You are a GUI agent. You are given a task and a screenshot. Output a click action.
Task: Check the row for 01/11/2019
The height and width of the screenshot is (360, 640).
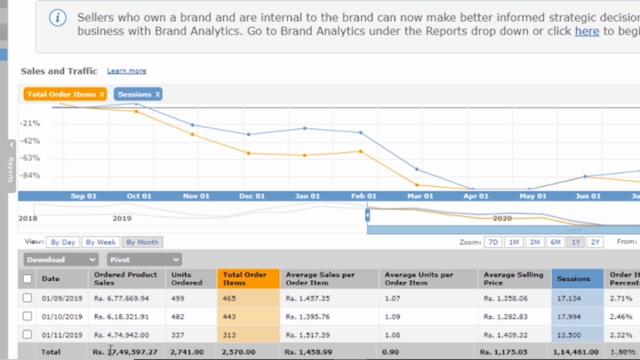(27, 335)
